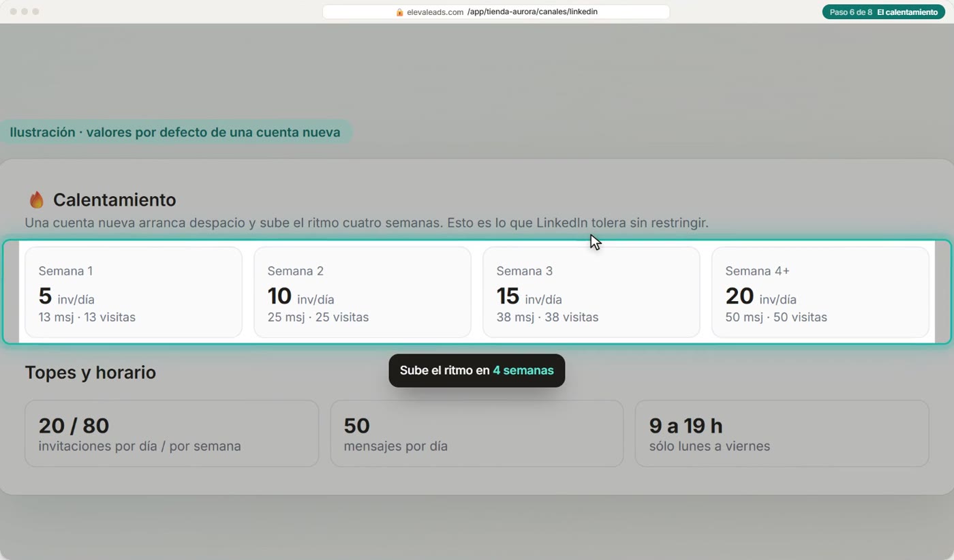Click the '20 / 80' invitations limit card
Image resolution: width=954 pixels, height=560 pixels.
(172, 433)
